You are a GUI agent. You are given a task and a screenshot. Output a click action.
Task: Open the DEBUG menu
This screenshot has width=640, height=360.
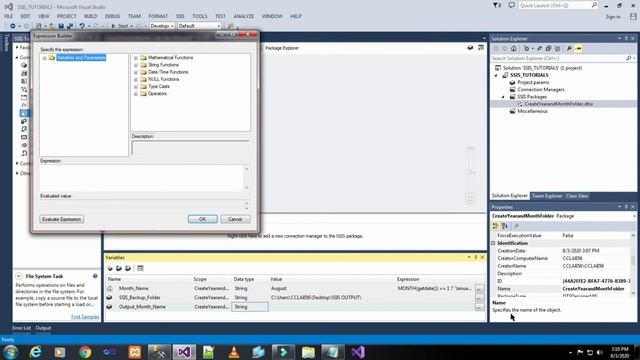coord(112,16)
